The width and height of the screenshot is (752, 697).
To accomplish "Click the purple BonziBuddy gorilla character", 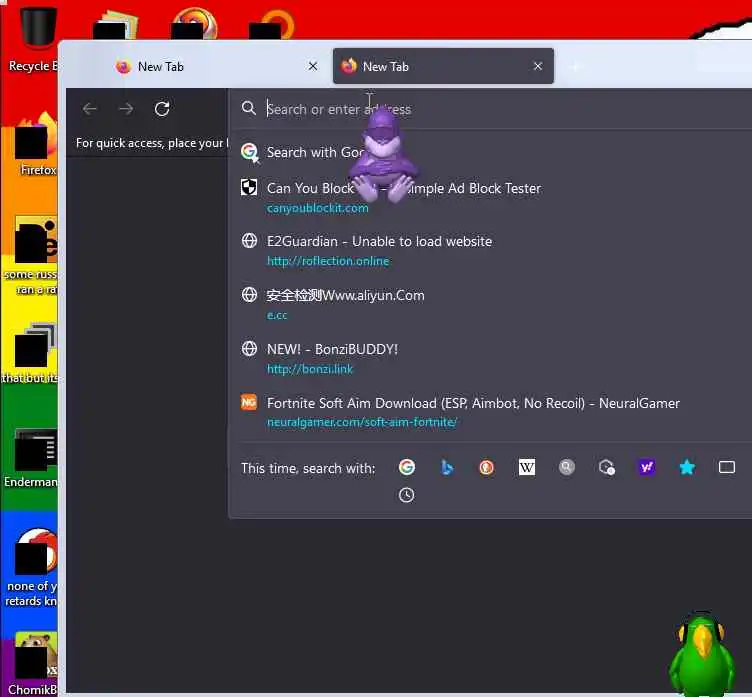I will point(382,156).
